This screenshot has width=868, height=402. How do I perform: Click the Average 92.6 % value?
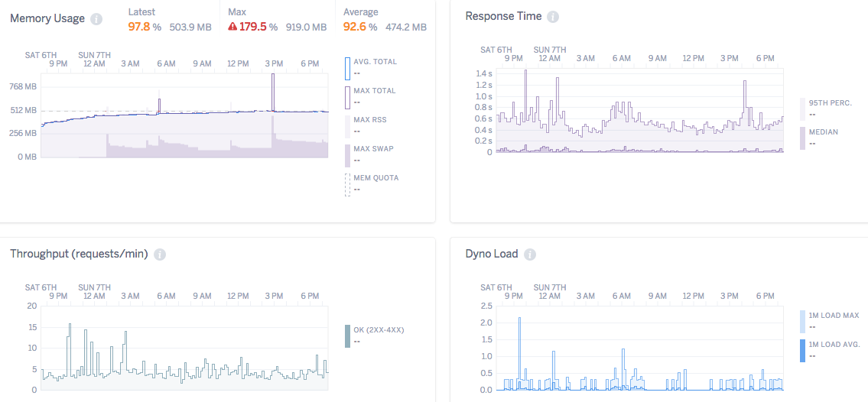pyautogui.click(x=360, y=27)
